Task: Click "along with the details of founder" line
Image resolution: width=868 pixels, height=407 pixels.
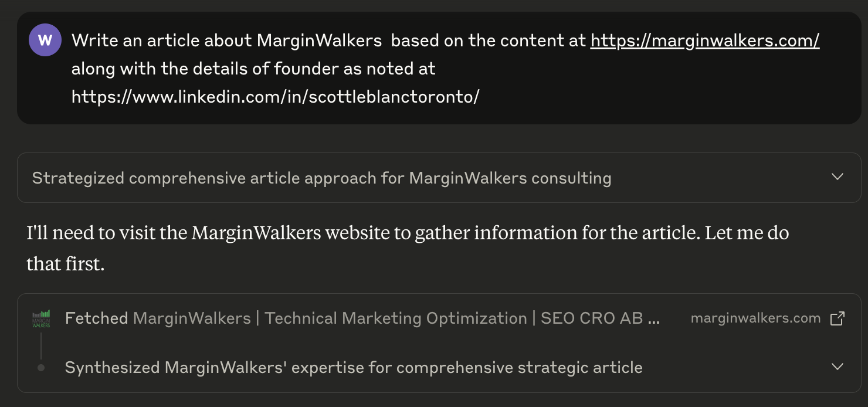Action: point(253,69)
